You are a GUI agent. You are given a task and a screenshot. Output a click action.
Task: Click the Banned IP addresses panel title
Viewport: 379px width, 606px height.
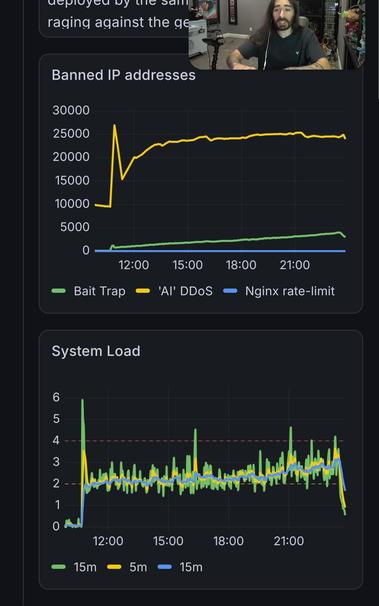click(124, 75)
